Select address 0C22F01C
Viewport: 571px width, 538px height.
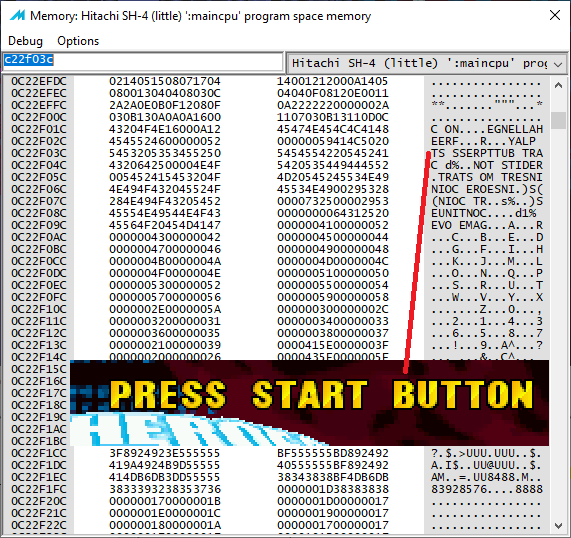pyautogui.click(x=39, y=129)
